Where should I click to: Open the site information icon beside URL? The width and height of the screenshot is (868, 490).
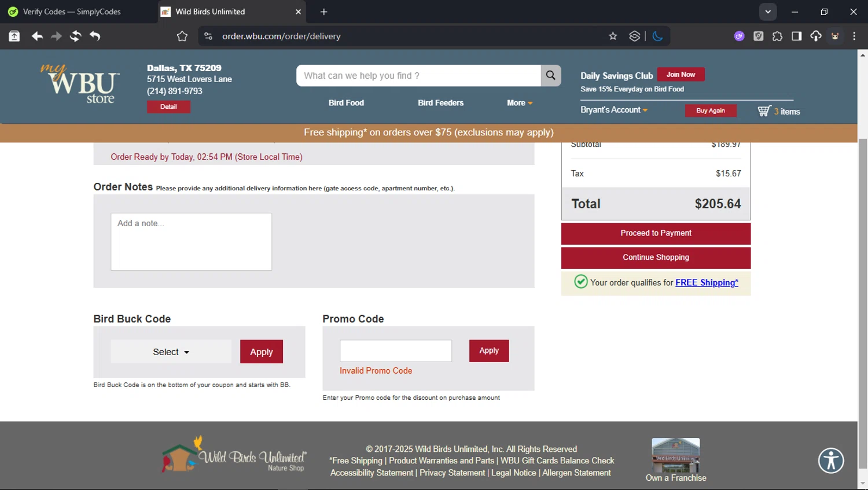point(208,36)
